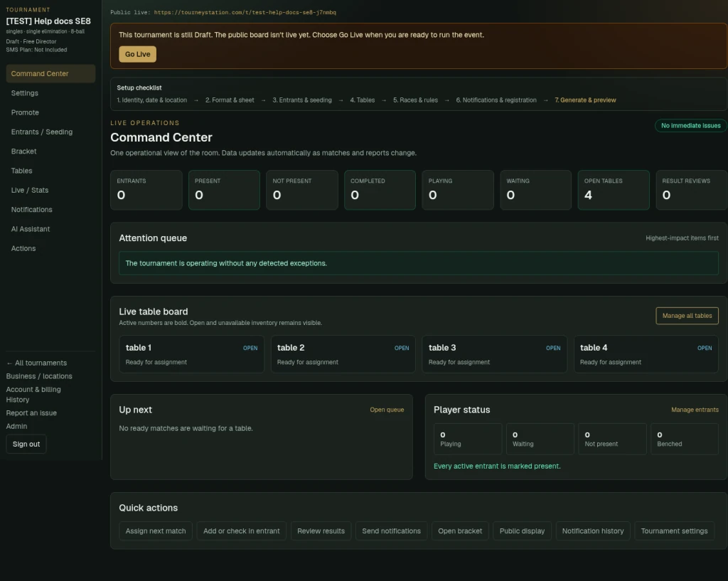Click Public display quick action
The width and height of the screenshot is (728, 581).
522,531
